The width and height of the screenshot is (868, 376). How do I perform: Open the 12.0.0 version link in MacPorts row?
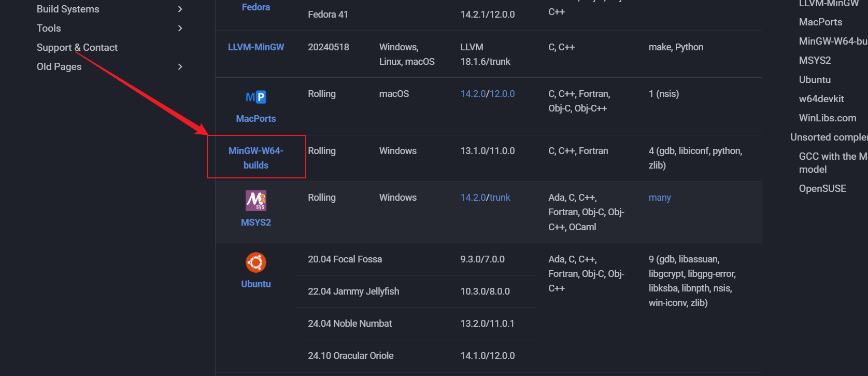(502, 94)
